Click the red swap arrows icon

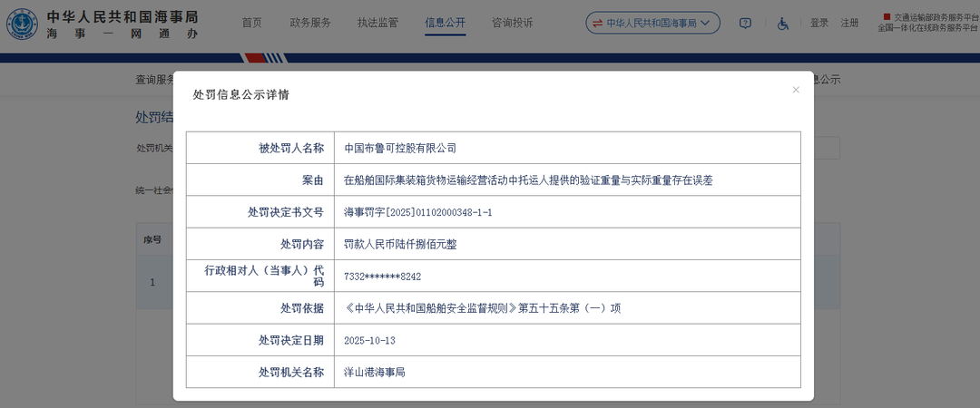pos(597,24)
